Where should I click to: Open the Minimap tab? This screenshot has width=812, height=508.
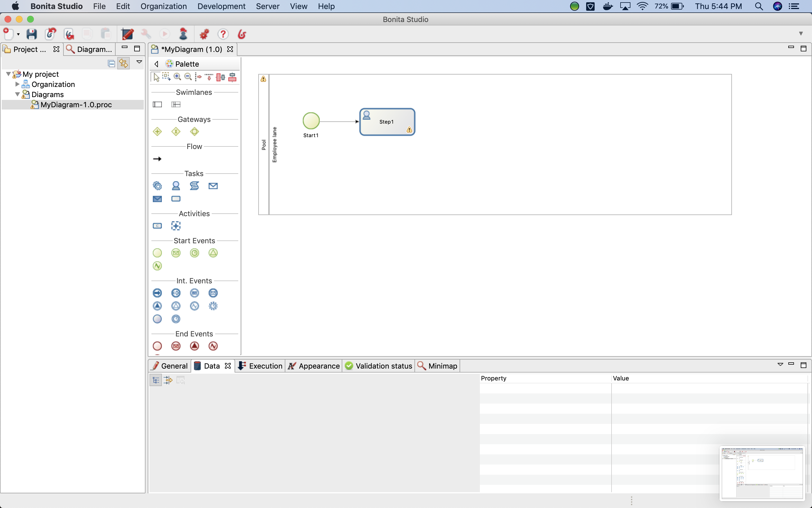[x=437, y=366]
